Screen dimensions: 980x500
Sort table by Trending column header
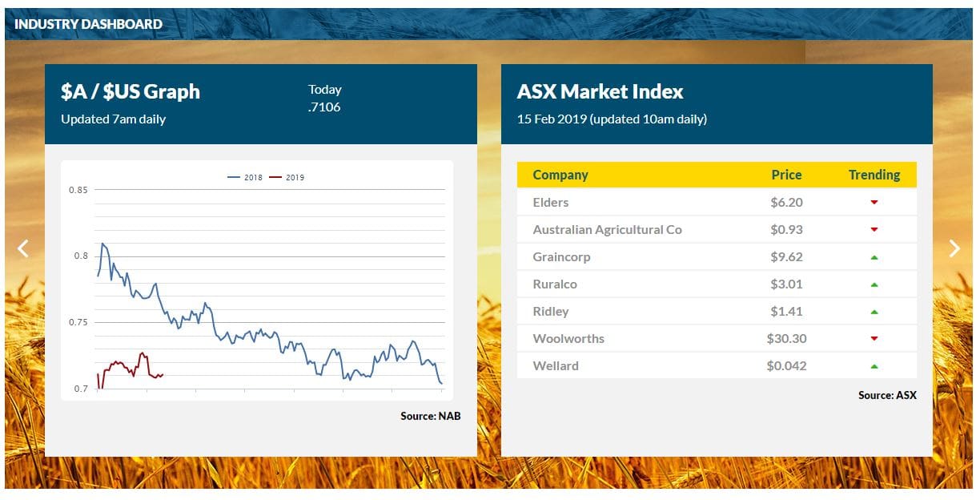click(874, 175)
